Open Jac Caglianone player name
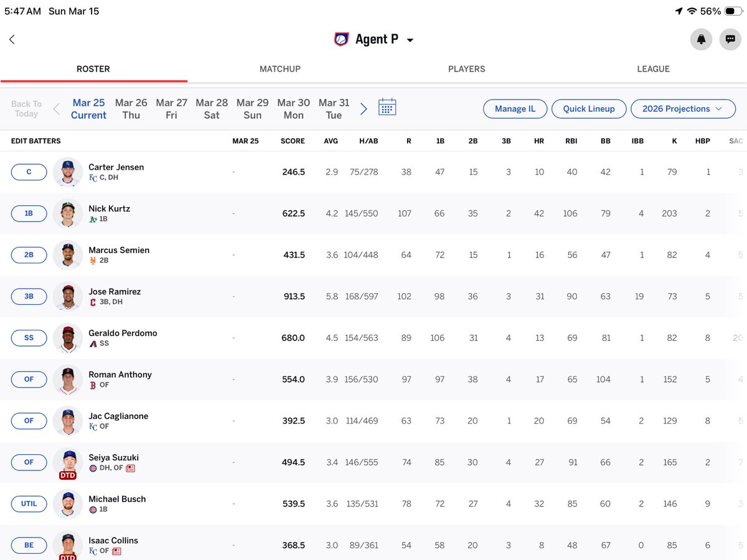Viewport: 747px width, 560px height. tap(118, 416)
